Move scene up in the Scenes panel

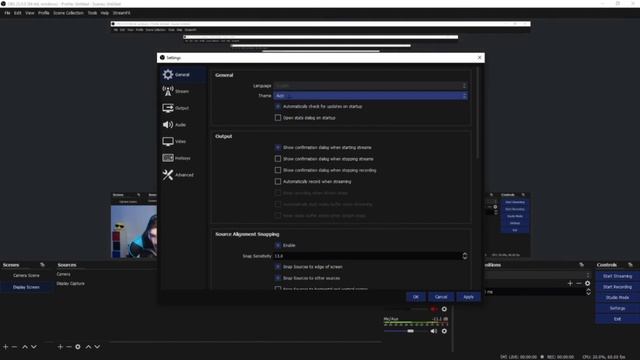coord(25,347)
